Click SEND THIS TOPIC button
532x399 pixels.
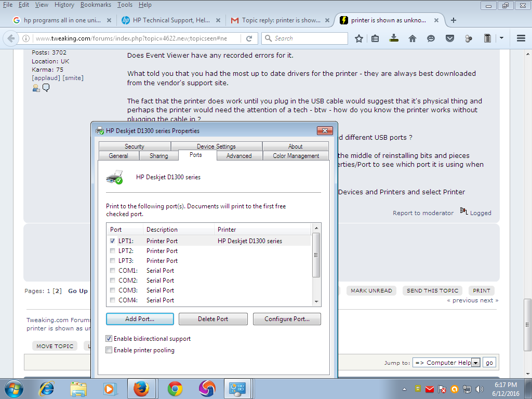tap(432, 291)
